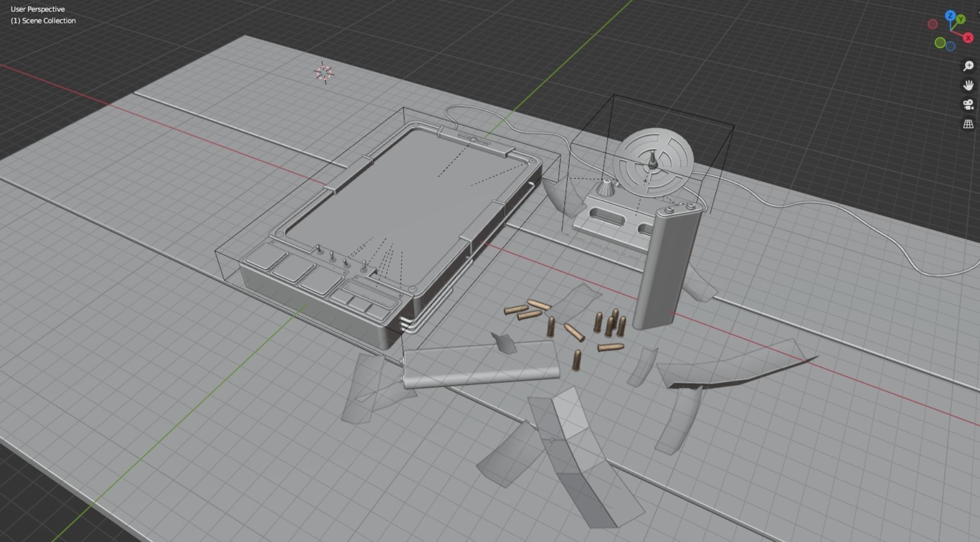This screenshot has height=542, width=980.
Task: Switch to camera view using the camera icon
Action: [968, 104]
